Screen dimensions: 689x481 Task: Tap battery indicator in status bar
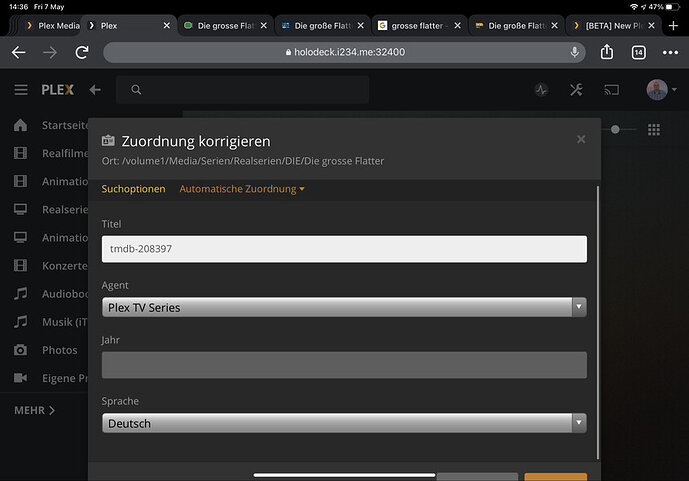672,7
